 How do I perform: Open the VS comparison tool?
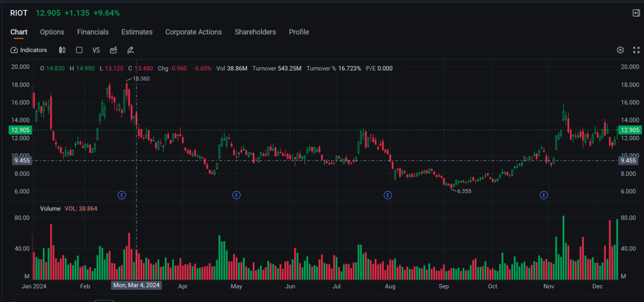[x=96, y=50]
